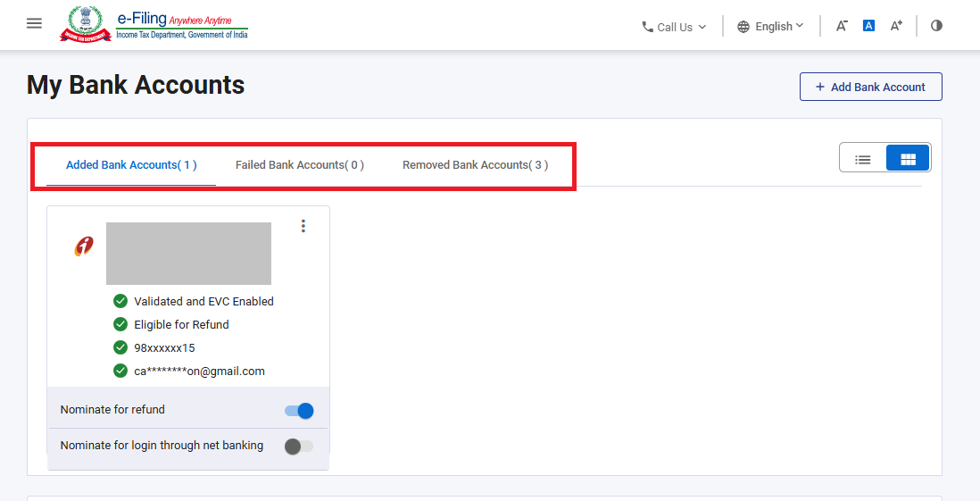Open the English language dropdown
Image resolution: width=980 pixels, height=501 pixels.
pos(770,27)
